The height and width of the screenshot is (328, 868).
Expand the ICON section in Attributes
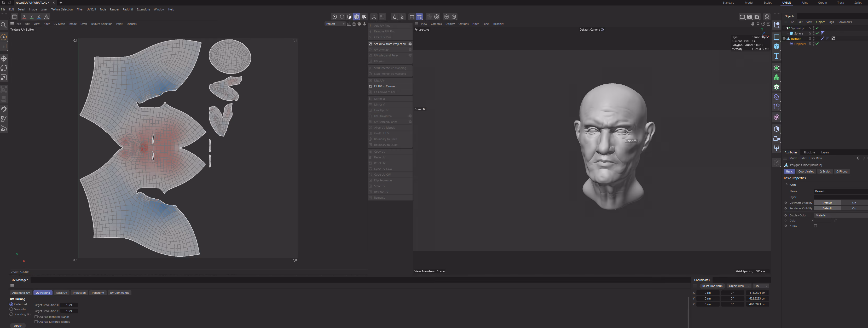pyautogui.click(x=787, y=185)
